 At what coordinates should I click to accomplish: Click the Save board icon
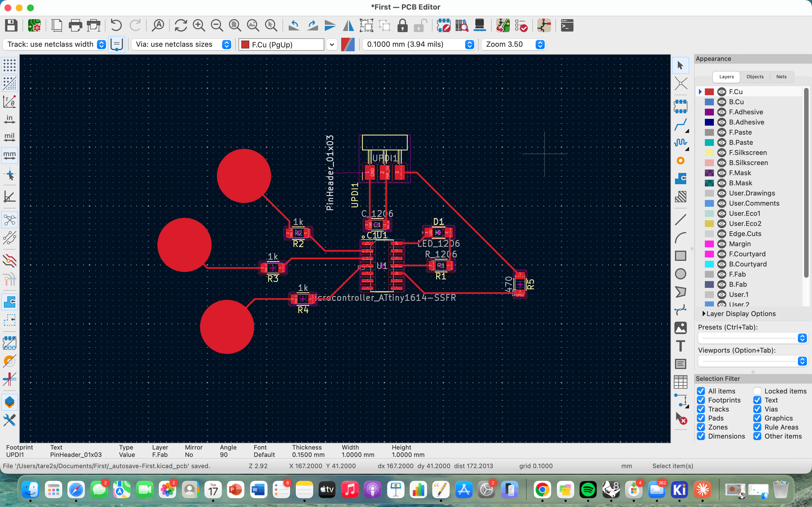[x=11, y=25]
